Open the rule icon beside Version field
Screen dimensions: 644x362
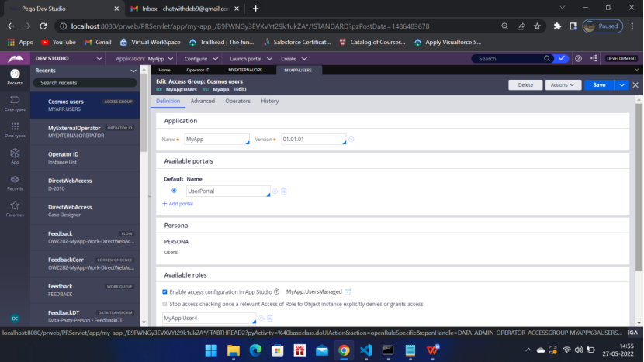[351, 140]
